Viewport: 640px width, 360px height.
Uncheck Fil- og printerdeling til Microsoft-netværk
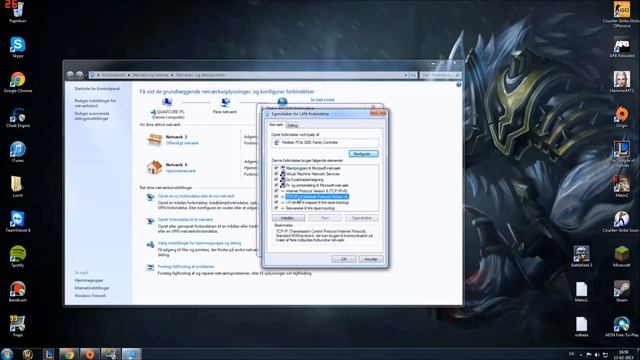[276, 185]
